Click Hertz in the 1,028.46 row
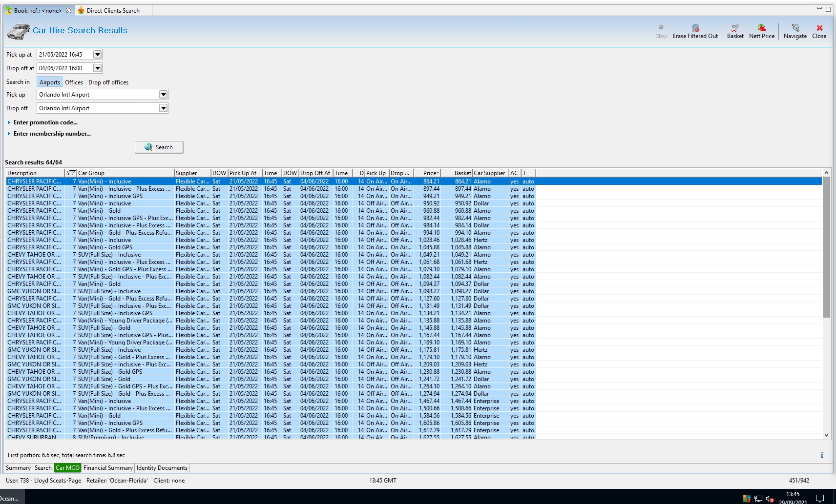The width and height of the screenshot is (836, 504). [481, 240]
